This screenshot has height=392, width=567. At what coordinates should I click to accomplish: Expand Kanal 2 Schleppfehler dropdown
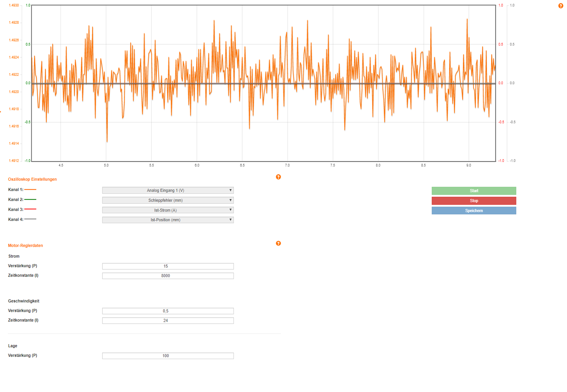pos(168,200)
